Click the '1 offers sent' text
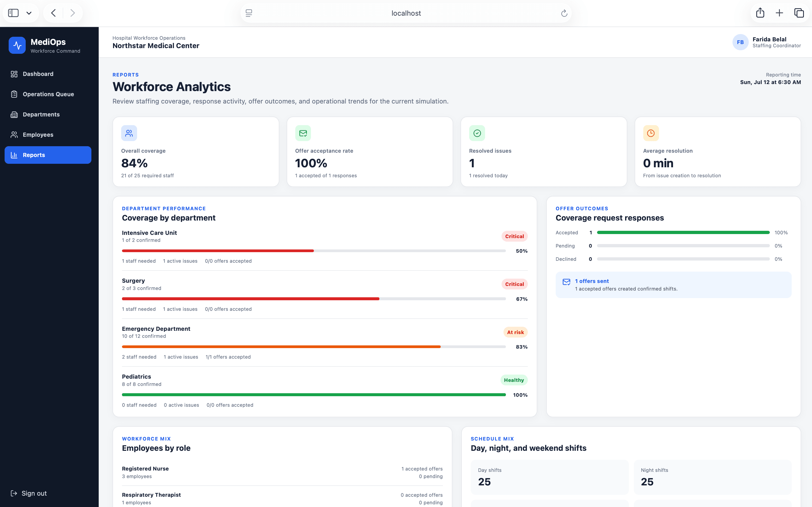The height and width of the screenshot is (507, 812). (x=592, y=281)
